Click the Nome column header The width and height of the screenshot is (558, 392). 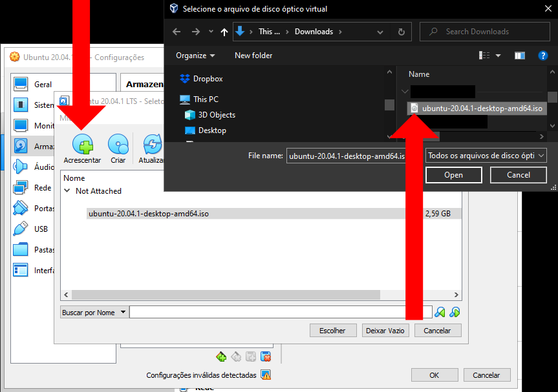click(x=74, y=178)
